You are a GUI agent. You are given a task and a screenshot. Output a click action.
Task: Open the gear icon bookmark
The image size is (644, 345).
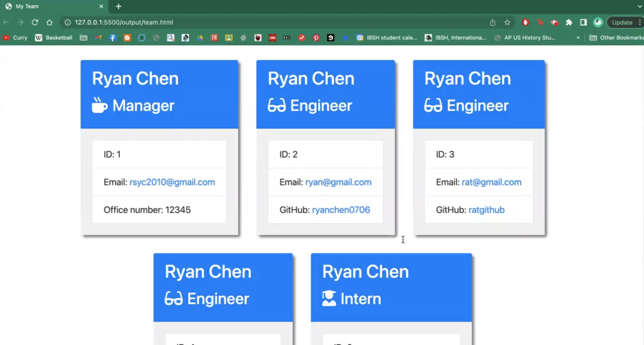(x=243, y=38)
